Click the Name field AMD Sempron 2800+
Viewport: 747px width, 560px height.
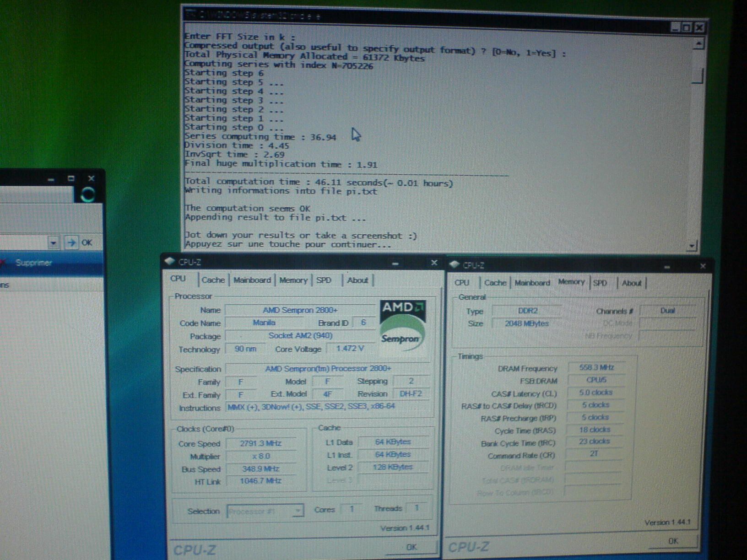point(300,310)
